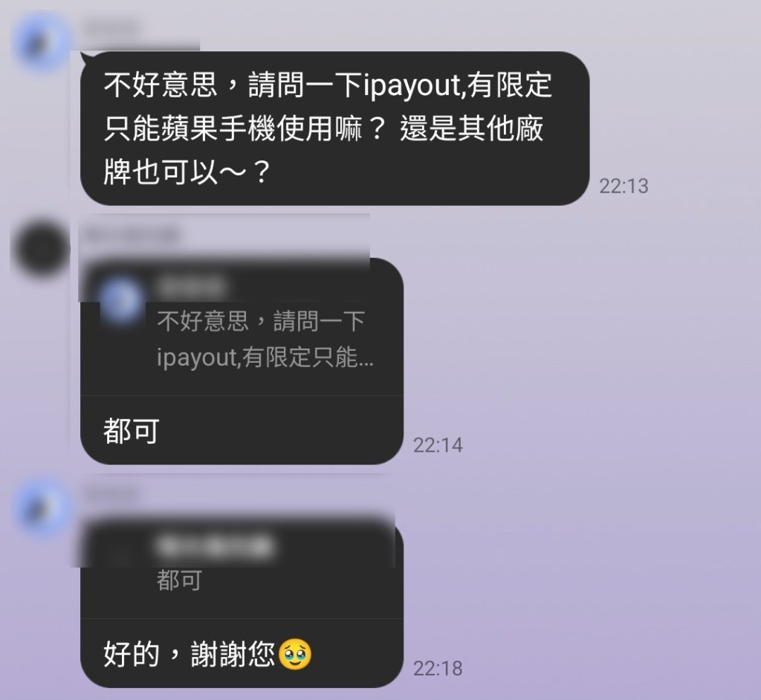The image size is (761, 700).
Task: Tap the truncated quote line ipayout,有限定只能...
Action: pos(265,357)
